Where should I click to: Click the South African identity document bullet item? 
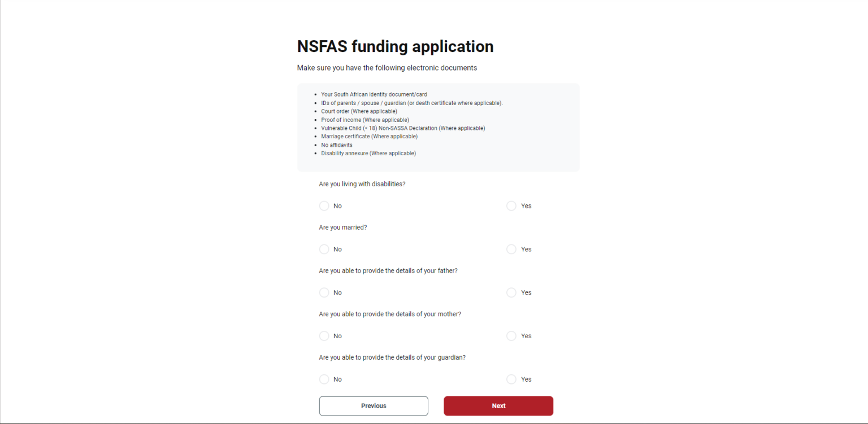click(x=374, y=94)
